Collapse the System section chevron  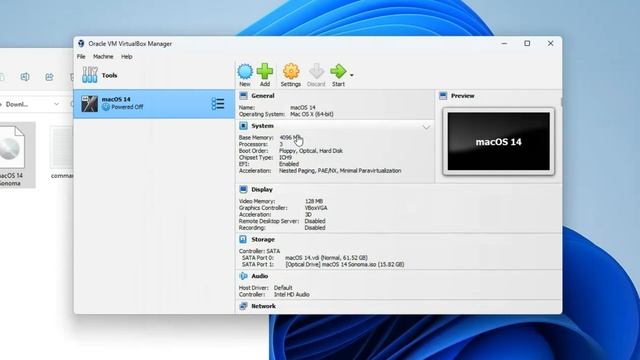426,127
